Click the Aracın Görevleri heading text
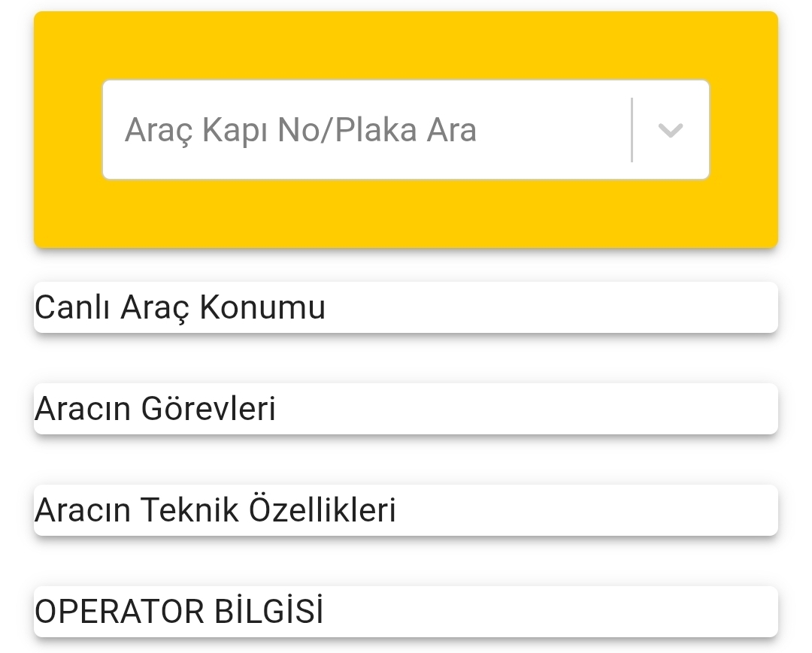This screenshot has height=653, width=812. 156,409
